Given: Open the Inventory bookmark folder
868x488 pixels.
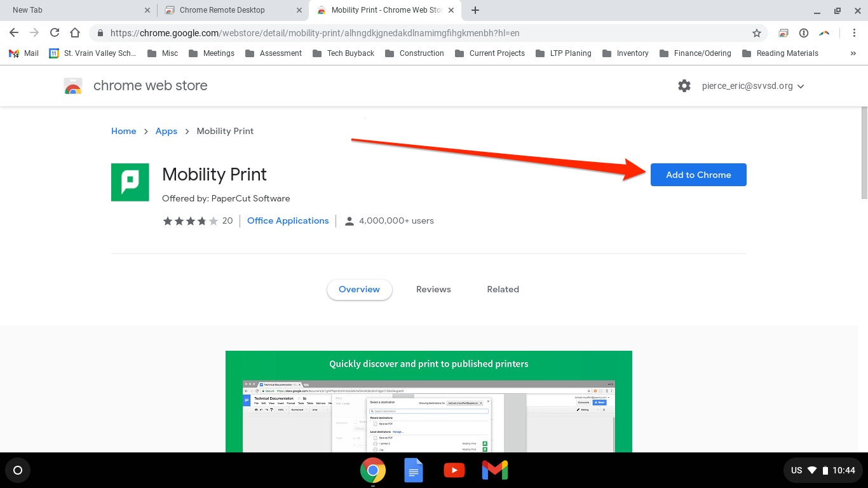Looking at the screenshot, I should 625,53.
